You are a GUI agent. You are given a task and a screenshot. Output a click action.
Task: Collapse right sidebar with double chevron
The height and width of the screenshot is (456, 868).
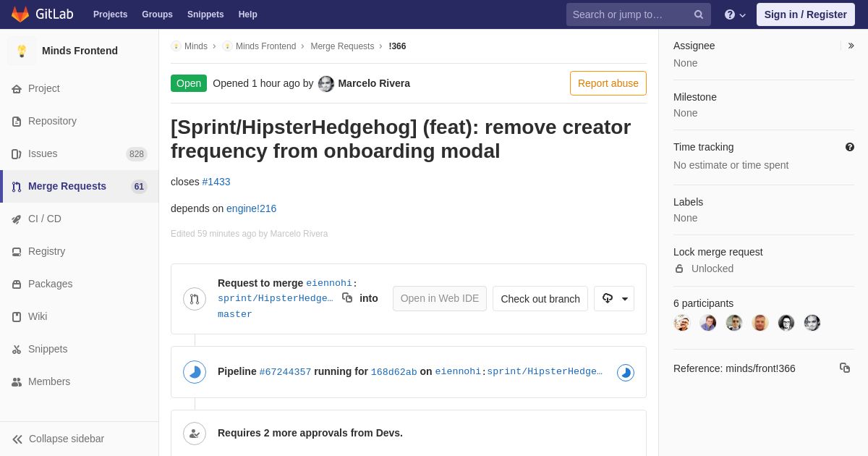(x=851, y=46)
